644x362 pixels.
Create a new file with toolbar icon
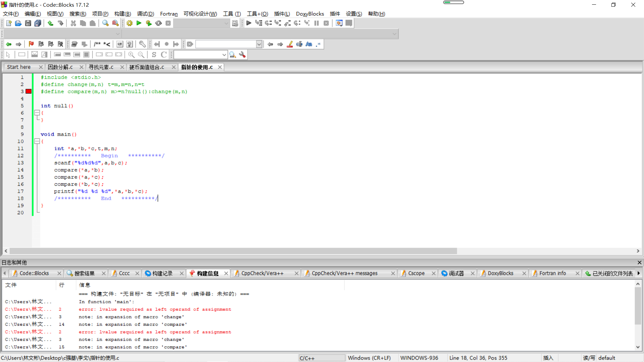point(9,23)
